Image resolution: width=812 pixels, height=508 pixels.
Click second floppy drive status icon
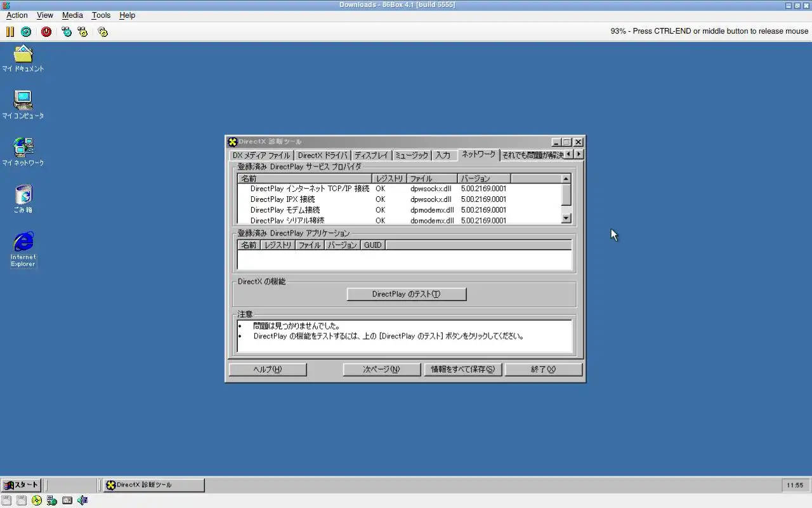coord(22,500)
